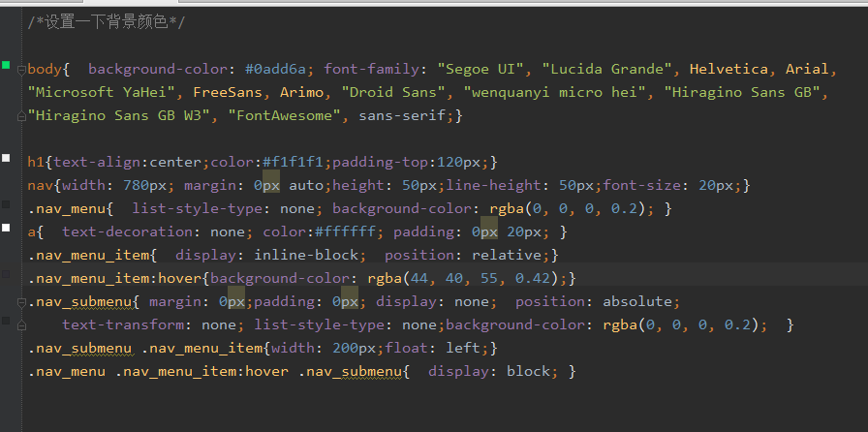Open the gutter swatch on the text-transform line

coord(6,321)
